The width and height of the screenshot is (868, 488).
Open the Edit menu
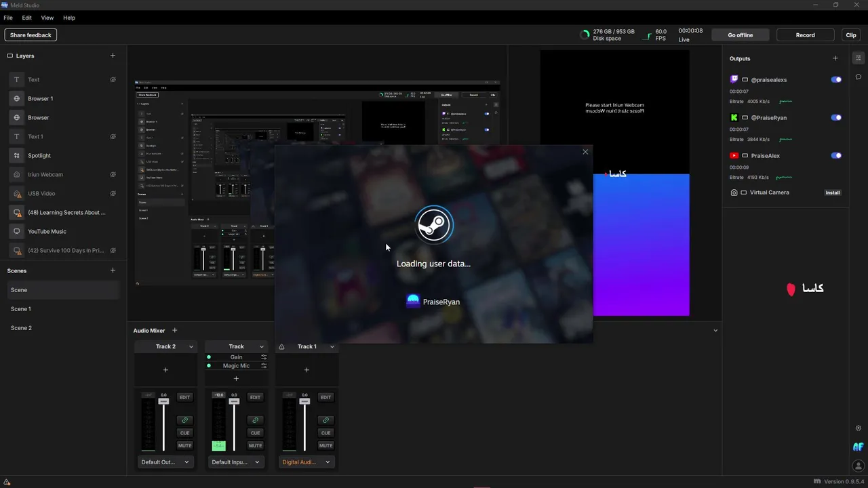tap(27, 18)
